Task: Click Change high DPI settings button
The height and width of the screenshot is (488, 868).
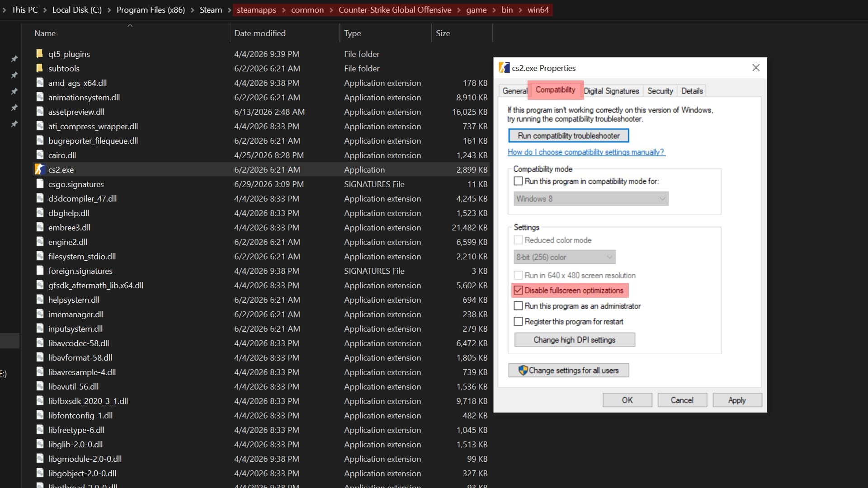Action: (x=575, y=340)
